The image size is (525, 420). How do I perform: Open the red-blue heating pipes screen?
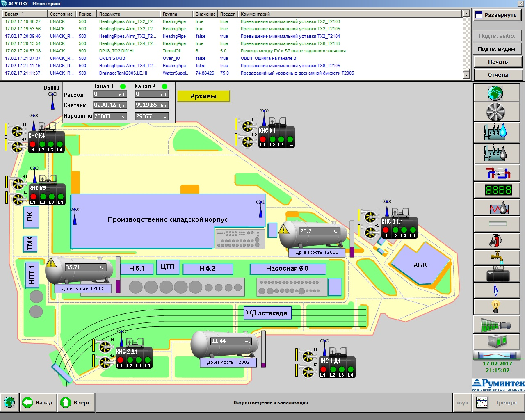coord(497,173)
